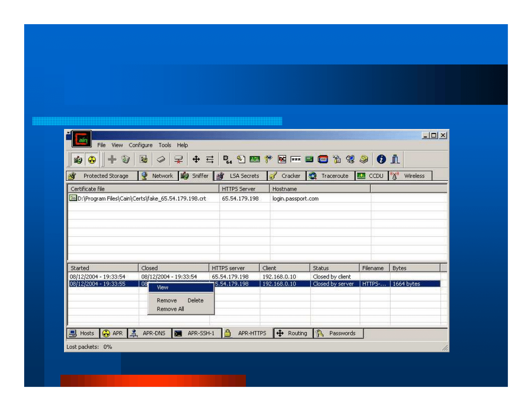Open the Tools menu
532x411 pixels.
pos(165,145)
